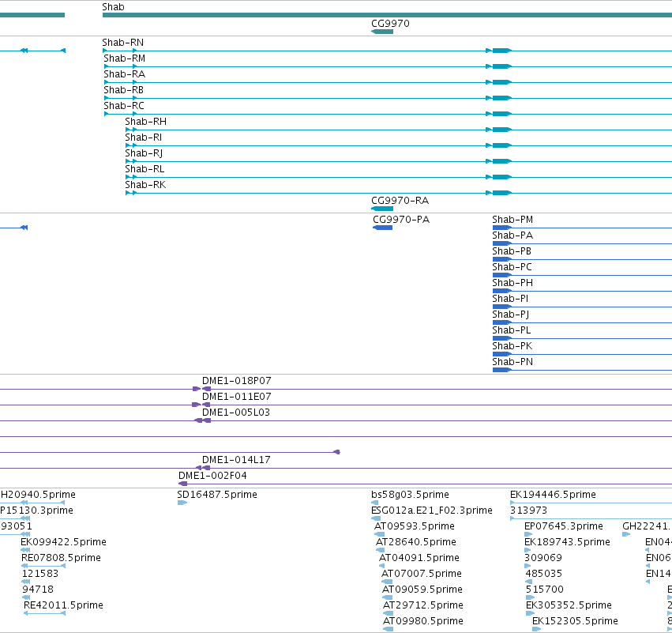The width and height of the screenshot is (672, 633).
Task: Click the Shab-PM coding exon block
Action: 502,228
